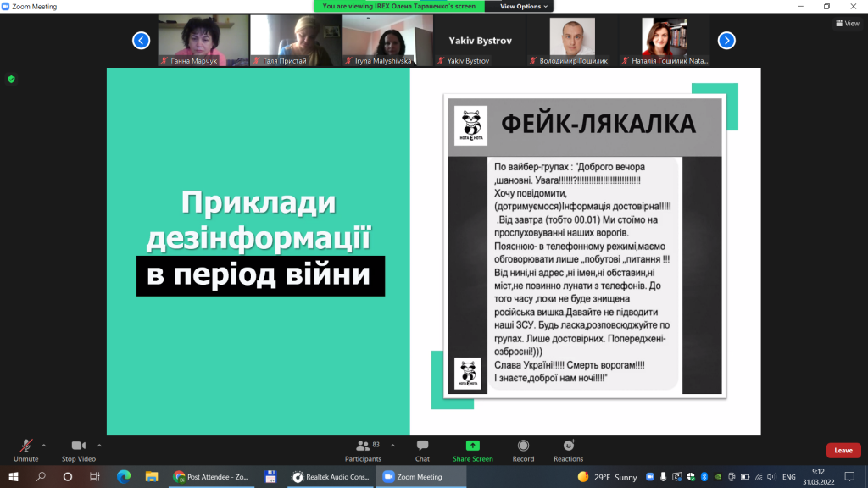Screen dimensions: 868x488
Task: Expand video options arrow beside Stop Video
Action: (x=100, y=446)
